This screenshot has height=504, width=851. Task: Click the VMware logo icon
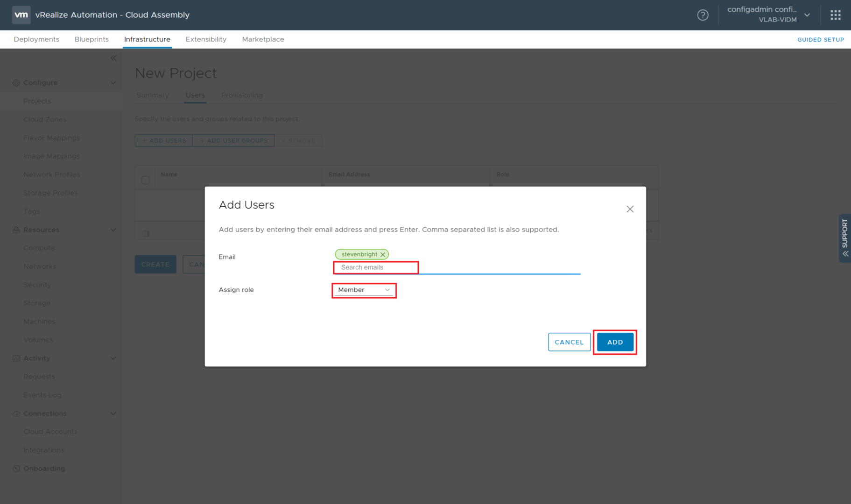21,15
